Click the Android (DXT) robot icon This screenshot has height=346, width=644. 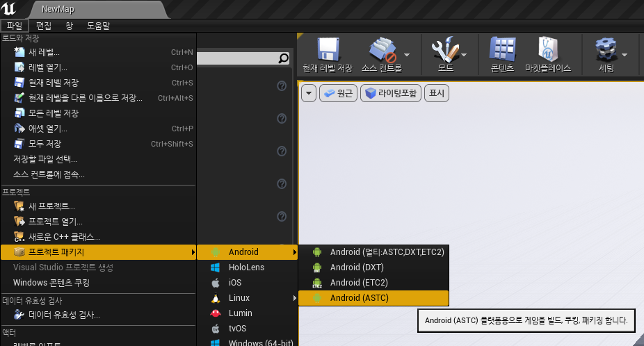point(317,267)
